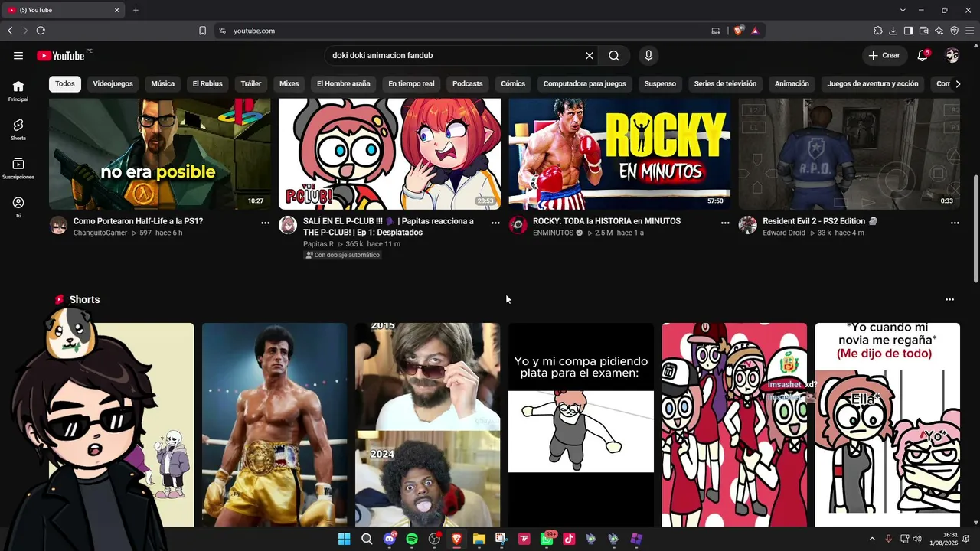The height and width of the screenshot is (551, 980).
Task: Clear the search box with the X
Action: 590,55
